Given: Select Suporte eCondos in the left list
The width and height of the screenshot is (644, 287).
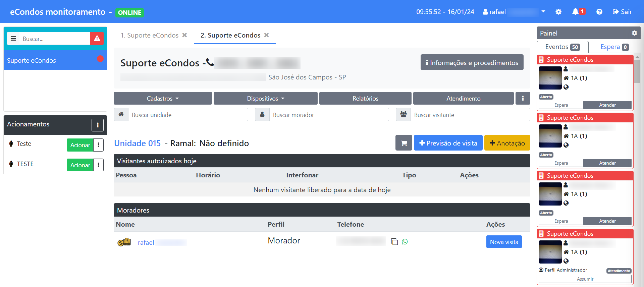Looking at the screenshot, I should tap(55, 60).
